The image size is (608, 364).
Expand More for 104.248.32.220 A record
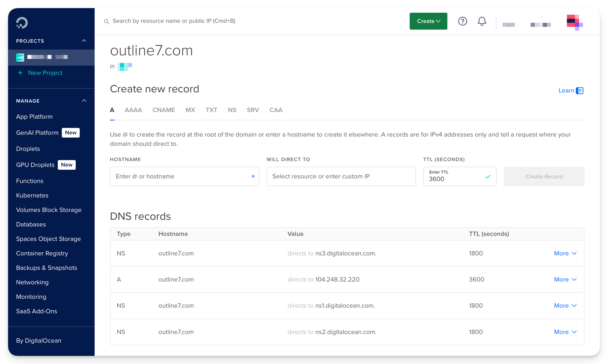click(565, 280)
